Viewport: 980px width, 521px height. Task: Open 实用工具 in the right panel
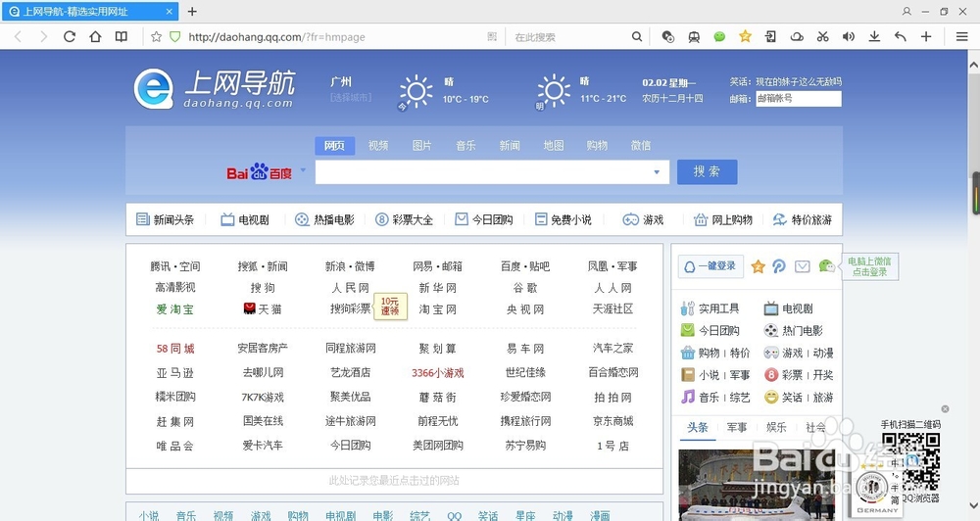pos(710,308)
